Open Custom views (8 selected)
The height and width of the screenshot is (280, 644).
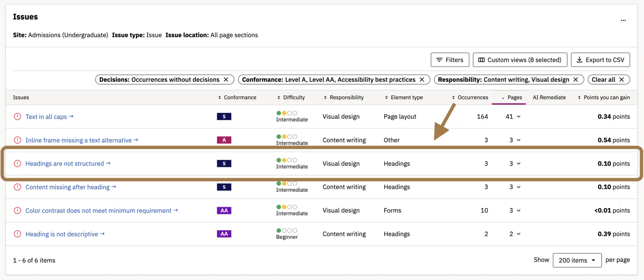point(520,60)
